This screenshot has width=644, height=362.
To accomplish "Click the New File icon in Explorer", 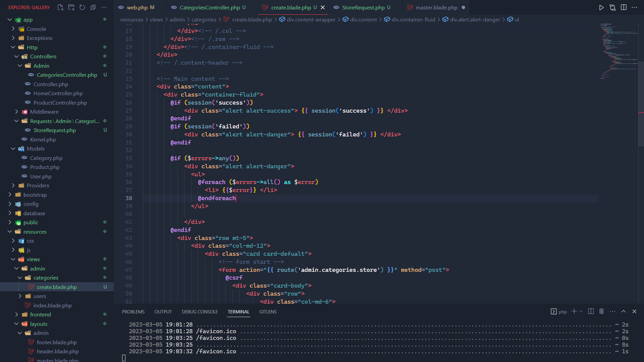I will [x=60, y=7].
